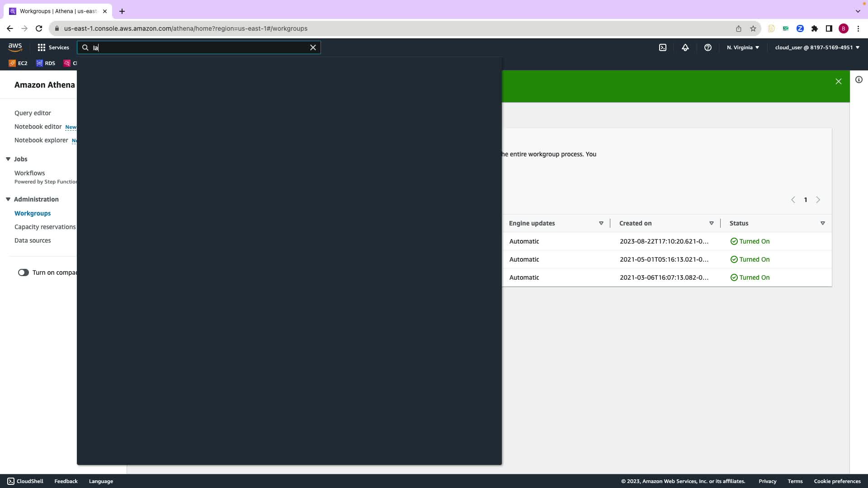Click the AWS logo home icon
This screenshot has height=488, width=868.
(x=15, y=47)
